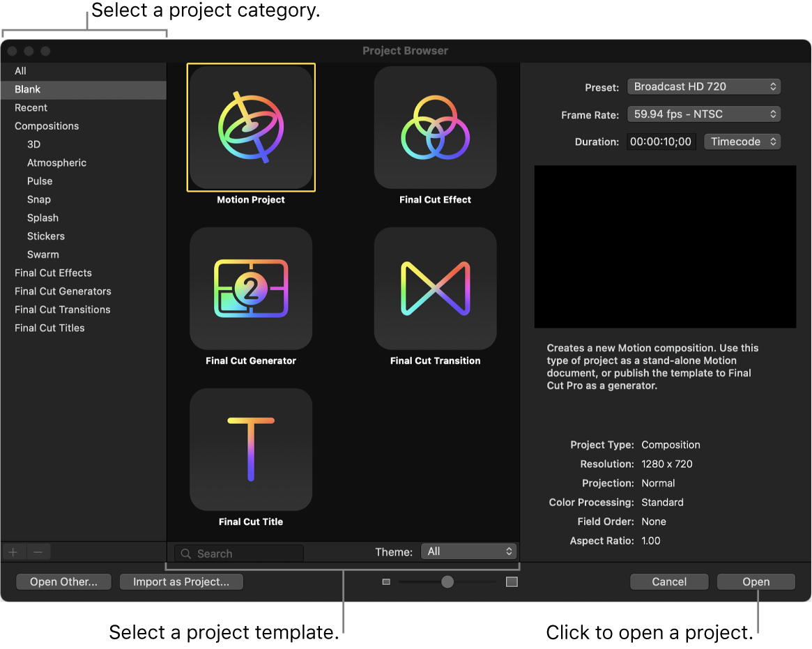Click the add category plus icon

13,551
